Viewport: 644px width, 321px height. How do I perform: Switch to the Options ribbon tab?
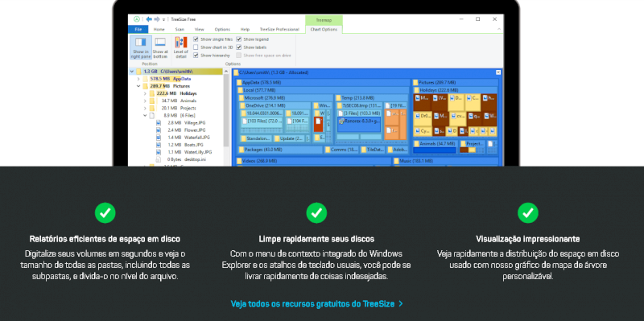click(222, 30)
